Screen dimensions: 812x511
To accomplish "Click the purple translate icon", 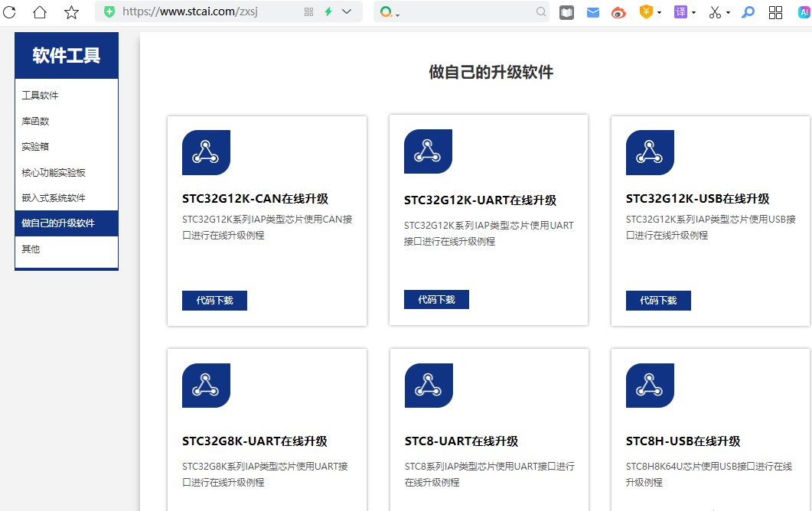I will coord(680,11).
